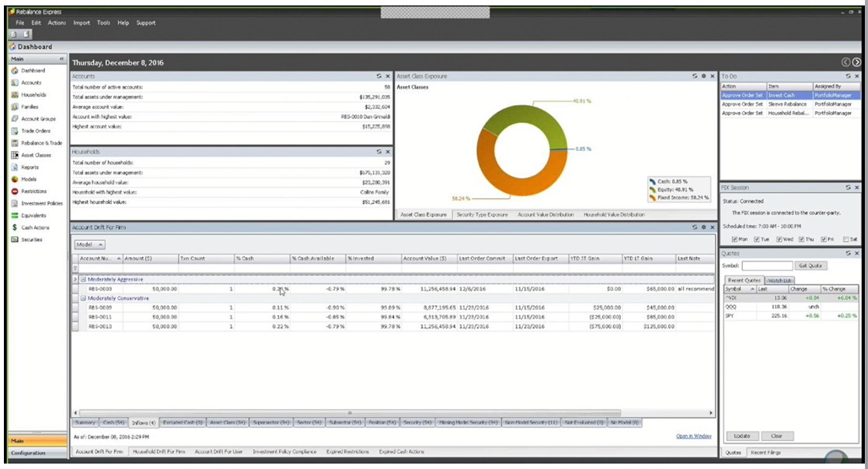Refresh the FIX Session panel
Image resolution: width=868 pixels, height=469 pixels.
tap(848, 187)
